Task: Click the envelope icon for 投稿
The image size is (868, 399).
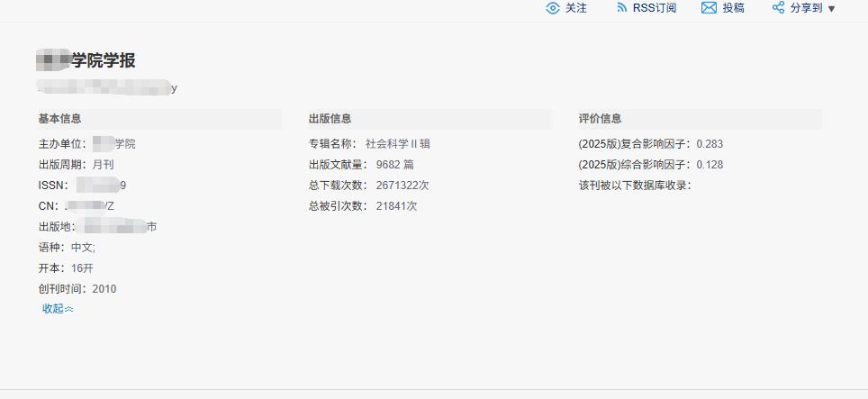Action: [709, 8]
